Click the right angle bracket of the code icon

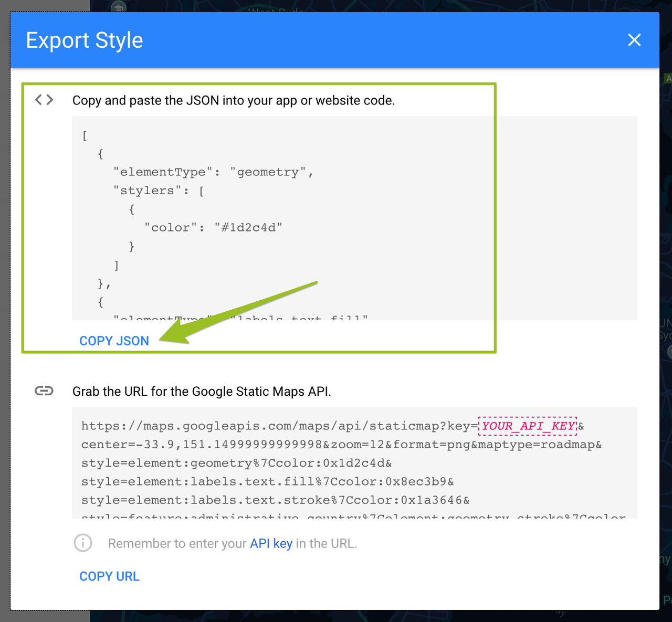coord(50,100)
